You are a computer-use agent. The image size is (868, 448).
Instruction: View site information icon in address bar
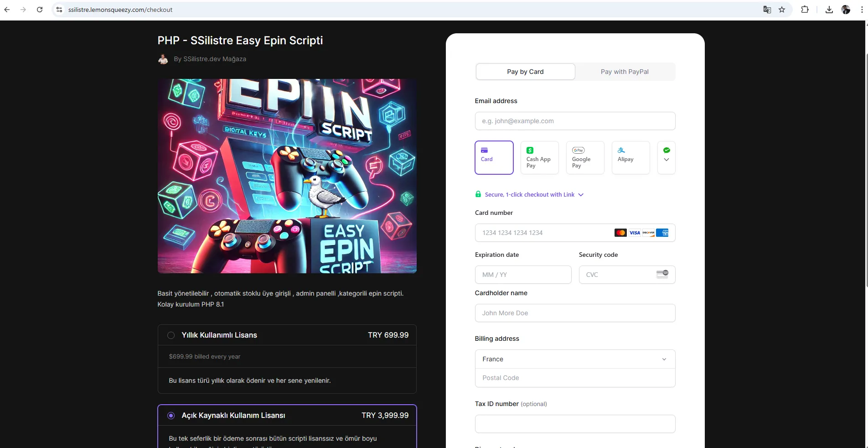(x=59, y=10)
